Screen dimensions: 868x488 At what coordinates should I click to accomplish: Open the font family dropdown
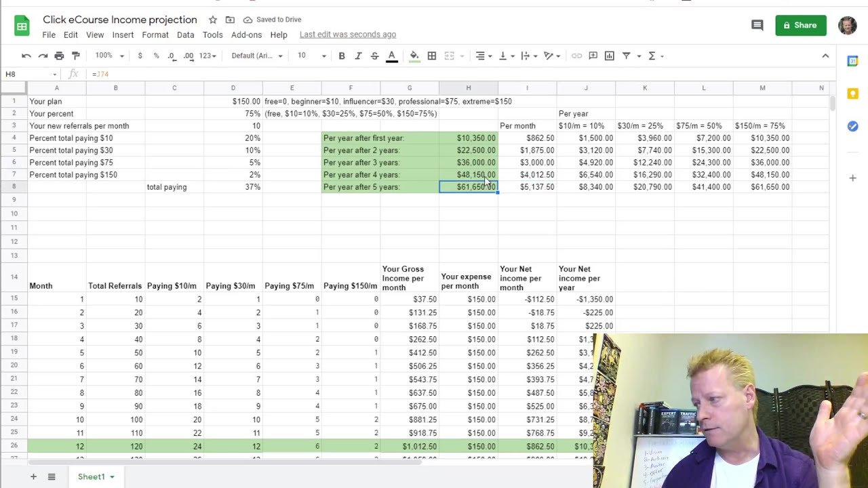pos(257,56)
